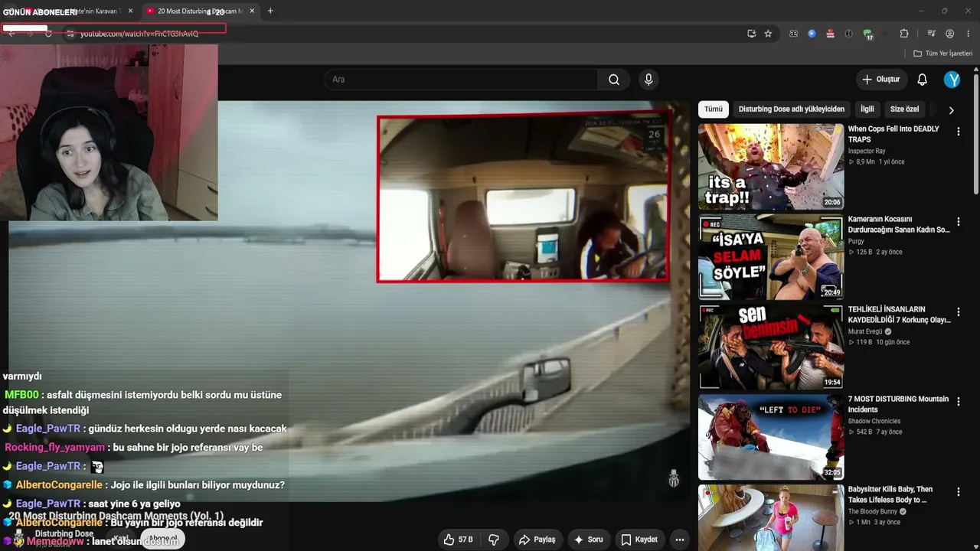
Task: Open options for 7 MOST DISTURBING Mountain Incidents
Action: coord(958,402)
